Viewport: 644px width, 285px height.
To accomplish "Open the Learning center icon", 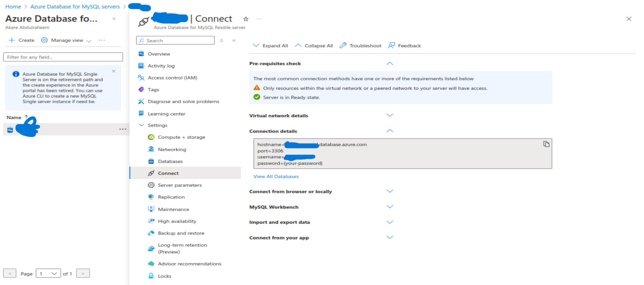I will 141,113.
